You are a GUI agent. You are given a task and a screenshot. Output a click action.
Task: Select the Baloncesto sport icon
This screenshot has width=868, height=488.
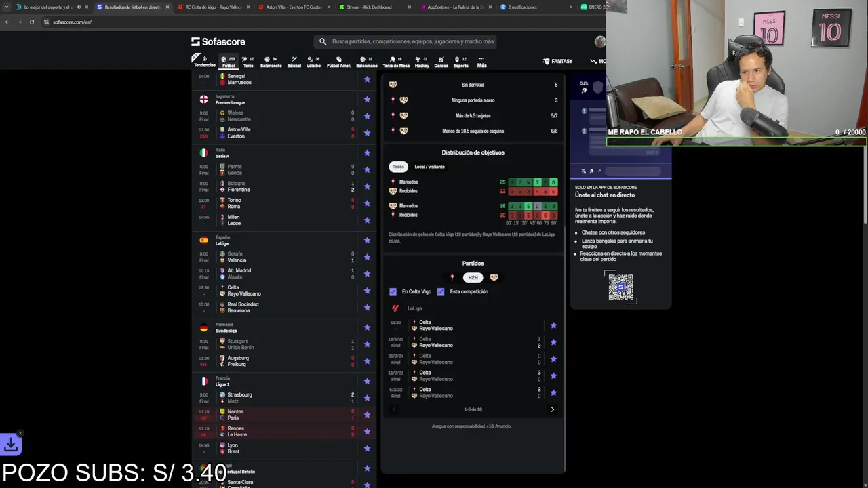pos(271,62)
